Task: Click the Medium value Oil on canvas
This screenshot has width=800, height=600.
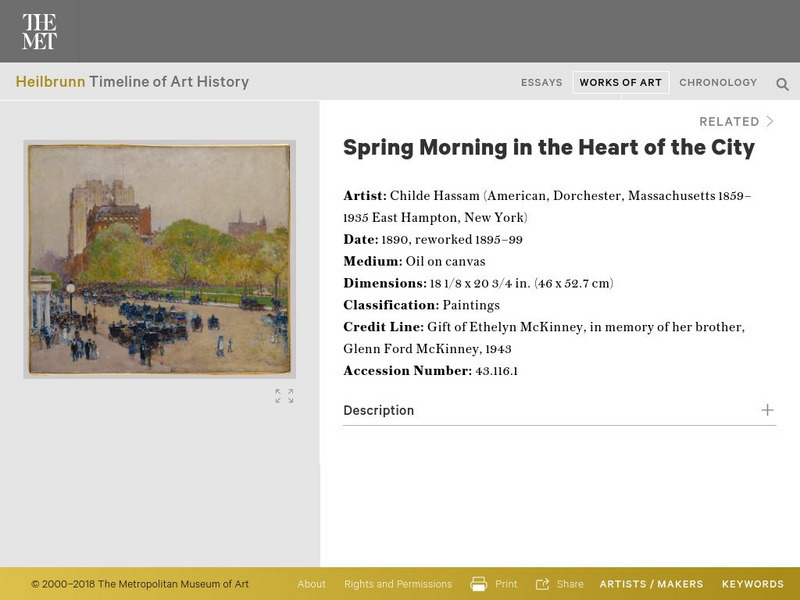Action: coord(445,262)
